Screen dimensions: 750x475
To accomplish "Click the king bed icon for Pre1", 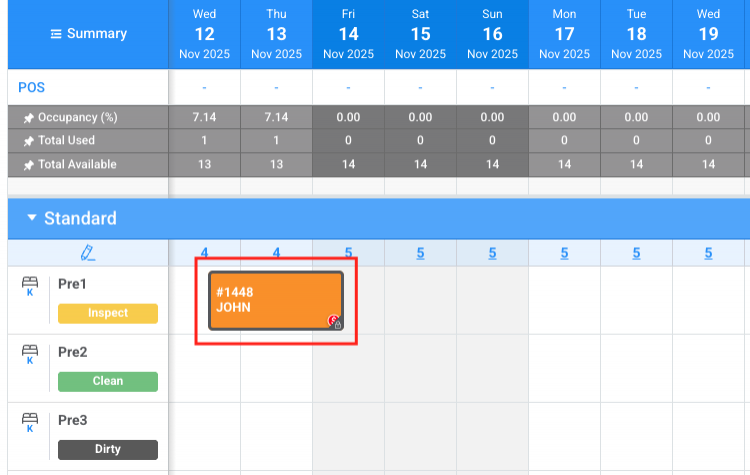I will tap(29, 288).
